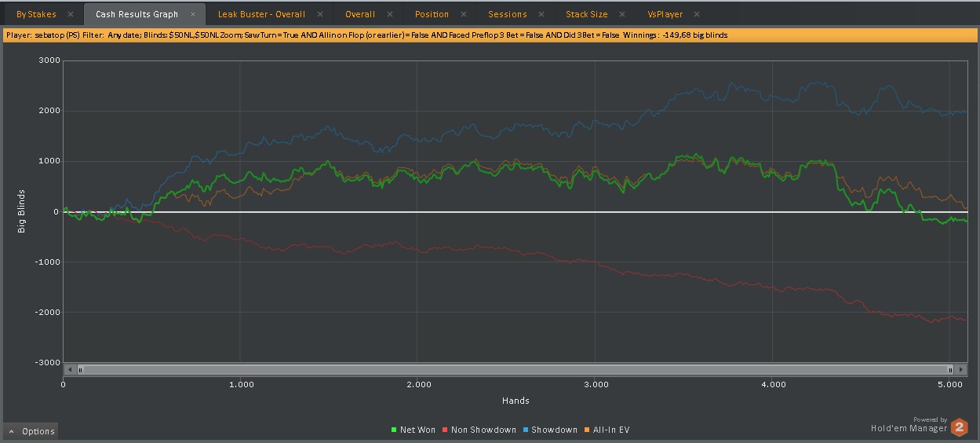The image size is (980, 443).
Task: Open the Position tab
Action: (432, 14)
